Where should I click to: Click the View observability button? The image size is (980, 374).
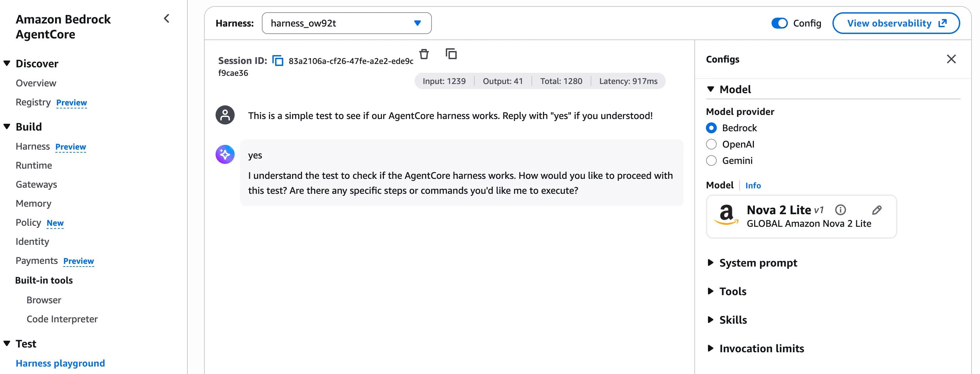coord(896,23)
